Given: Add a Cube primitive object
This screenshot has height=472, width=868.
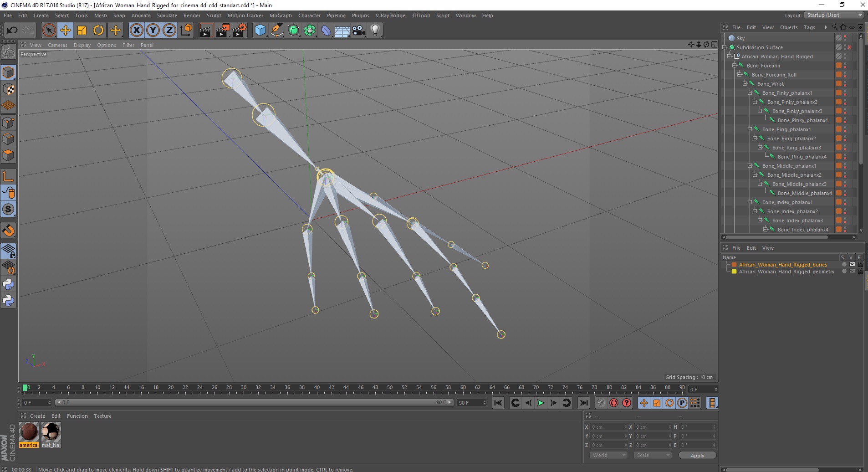Looking at the screenshot, I should (x=260, y=30).
